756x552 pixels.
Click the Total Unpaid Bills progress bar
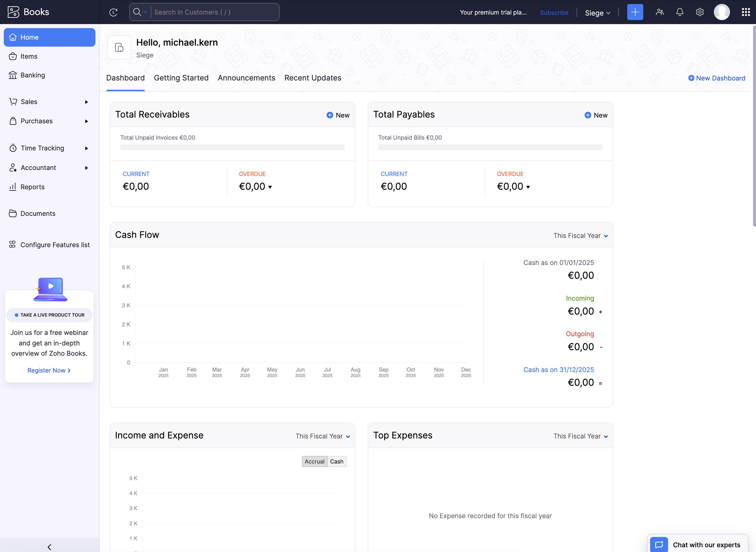tap(490, 147)
